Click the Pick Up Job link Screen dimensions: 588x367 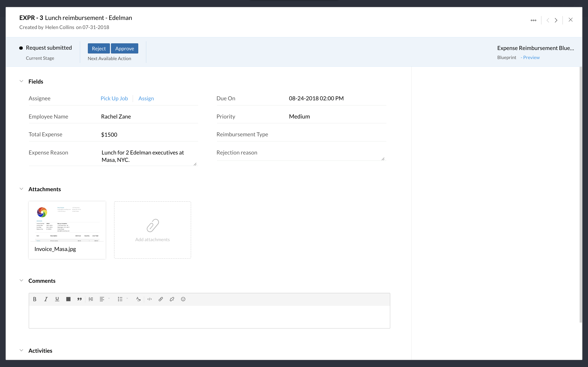coord(114,98)
